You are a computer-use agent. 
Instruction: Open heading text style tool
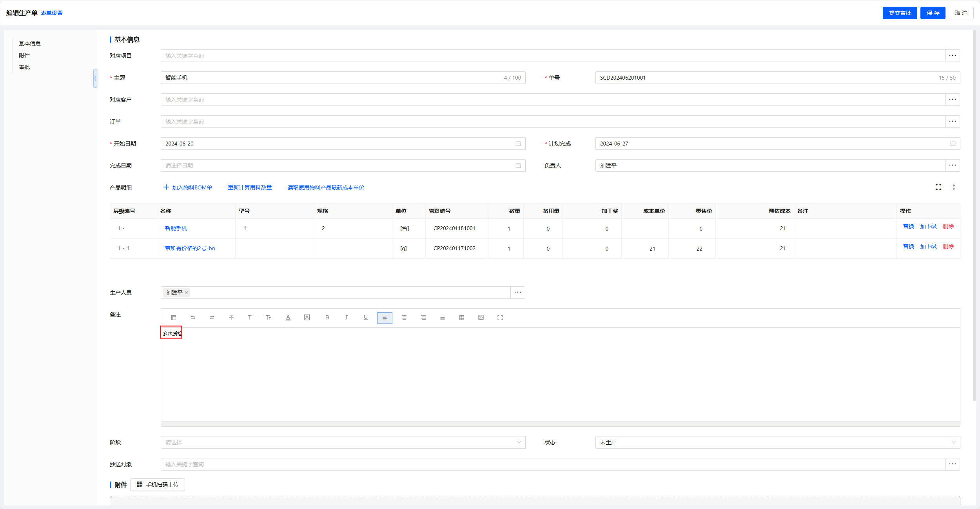coord(250,318)
